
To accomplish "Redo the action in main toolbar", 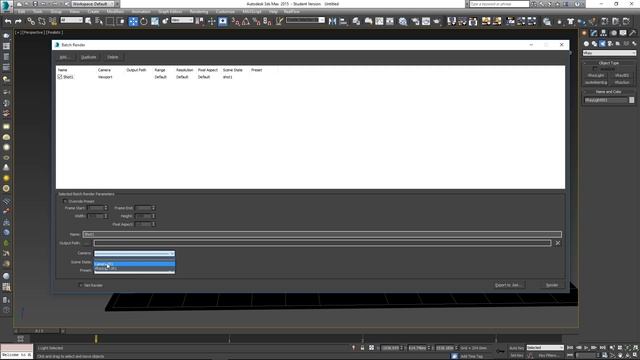I will point(18,21).
